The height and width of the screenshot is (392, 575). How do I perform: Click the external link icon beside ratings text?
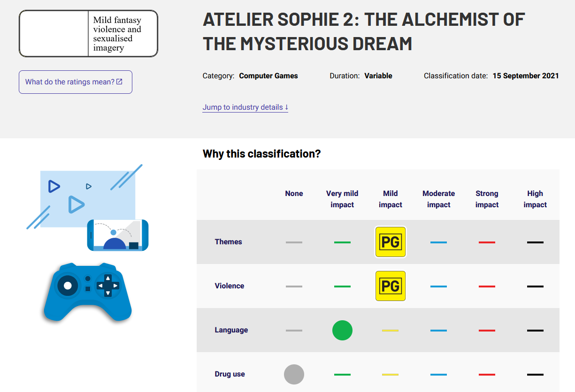coord(119,82)
